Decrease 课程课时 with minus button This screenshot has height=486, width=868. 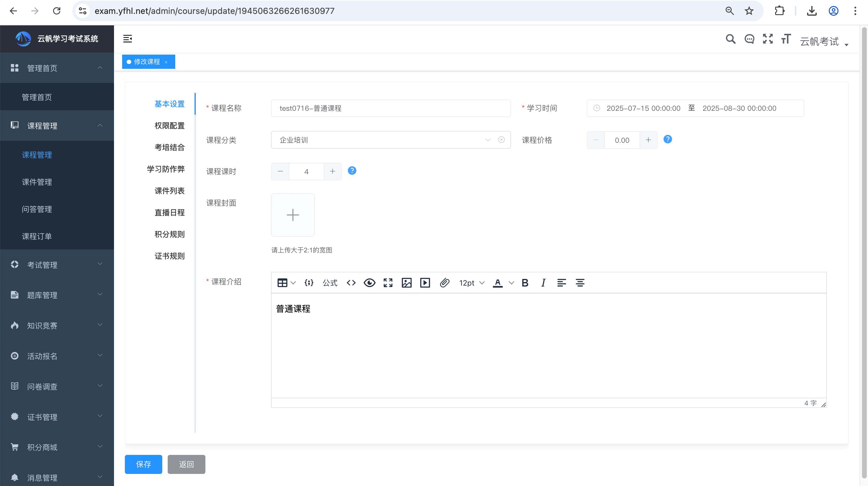coord(280,171)
